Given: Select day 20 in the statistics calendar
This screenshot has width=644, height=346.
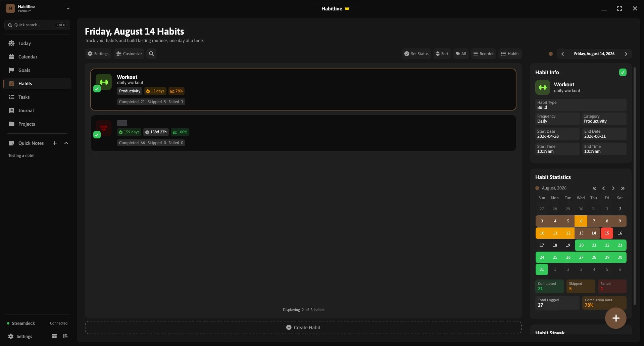Looking at the screenshot, I should pos(581,245).
